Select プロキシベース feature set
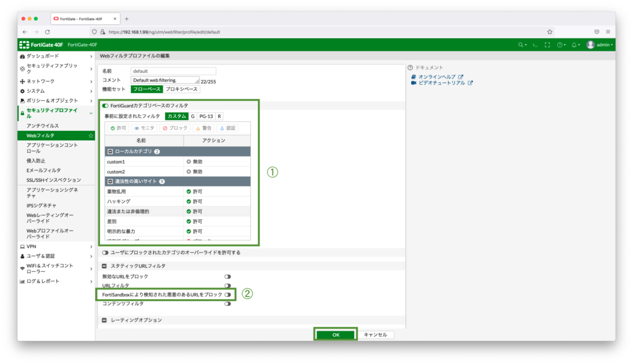Screen dimensions: 633x364 click(x=181, y=89)
